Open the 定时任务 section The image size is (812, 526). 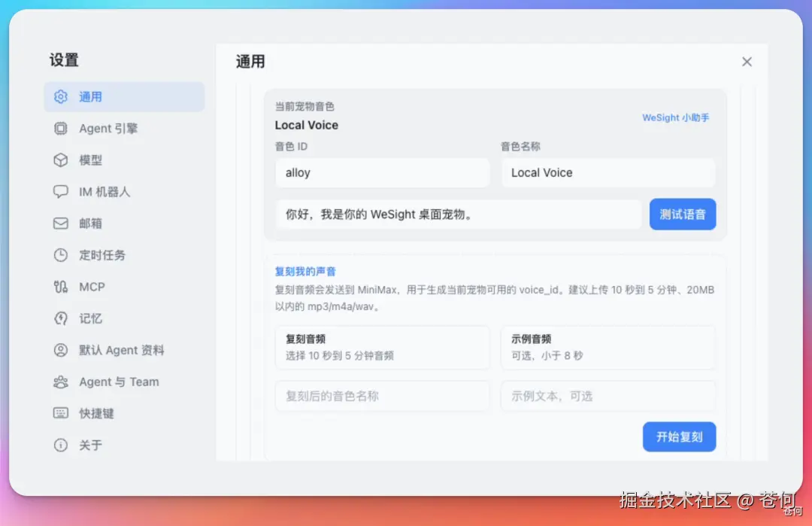coord(102,255)
